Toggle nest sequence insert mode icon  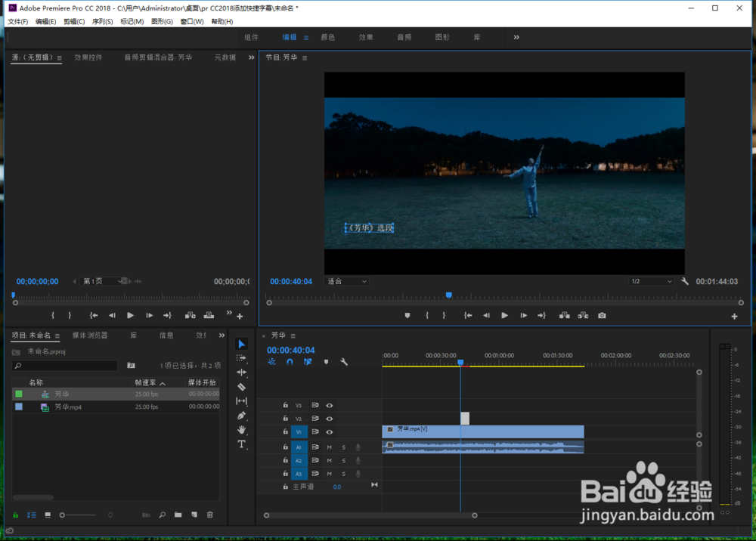pyautogui.click(x=272, y=362)
